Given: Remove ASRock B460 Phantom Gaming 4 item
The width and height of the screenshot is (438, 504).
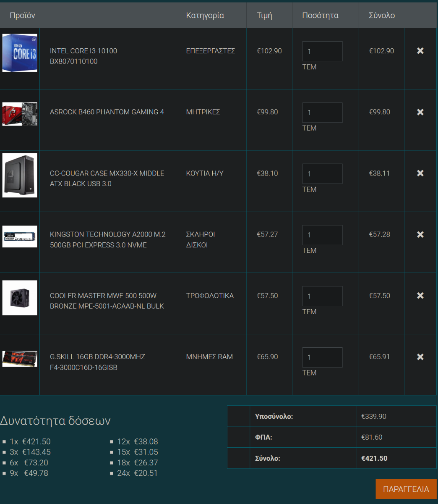Looking at the screenshot, I should pos(420,112).
